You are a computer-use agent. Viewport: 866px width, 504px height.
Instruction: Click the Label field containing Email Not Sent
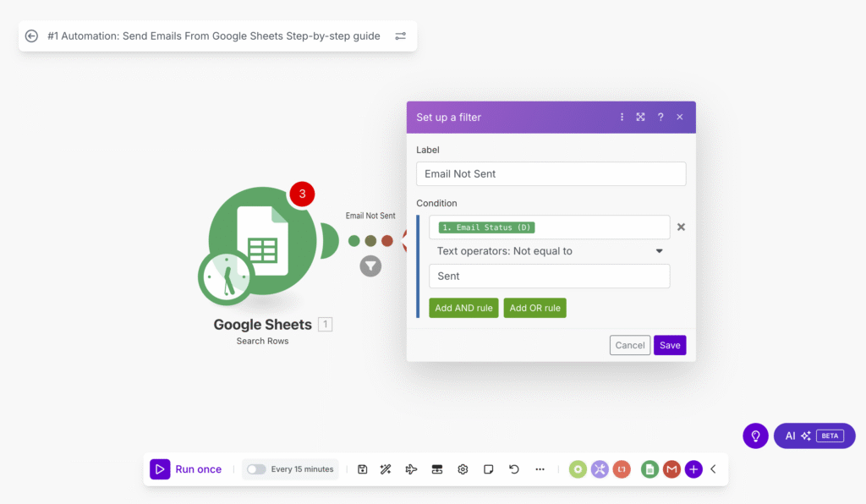point(551,174)
